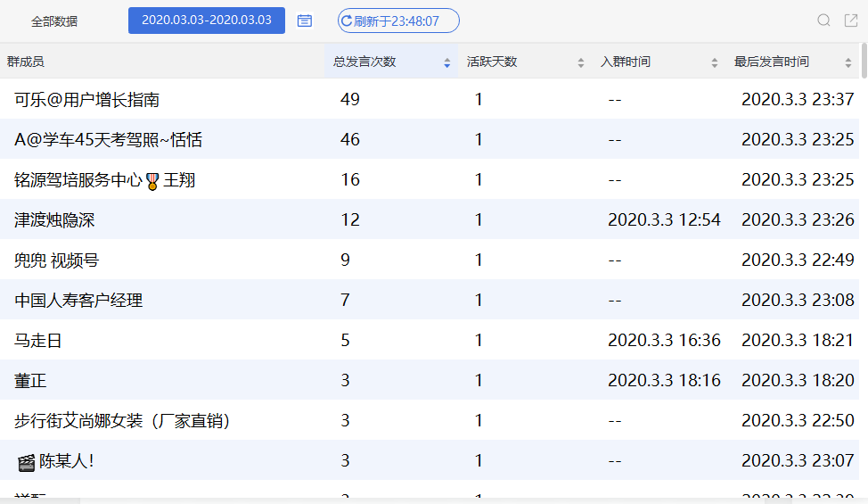Select member 董正
868x504 pixels.
point(30,381)
